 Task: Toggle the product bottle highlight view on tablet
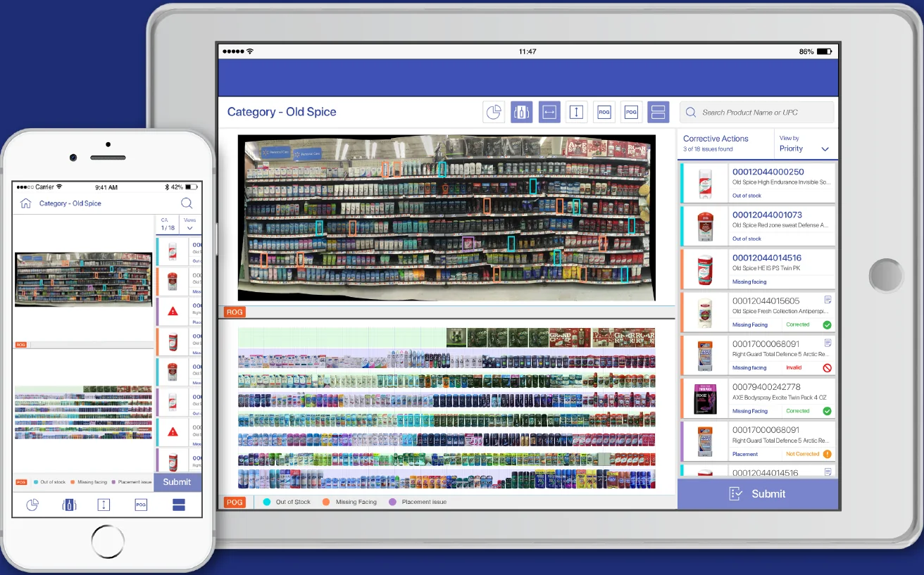point(522,112)
